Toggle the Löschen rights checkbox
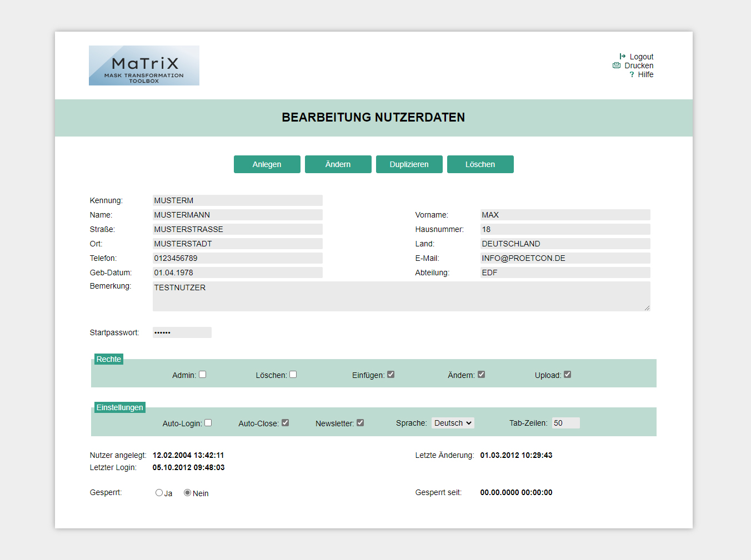This screenshot has width=751, height=560. pyautogui.click(x=293, y=375)
